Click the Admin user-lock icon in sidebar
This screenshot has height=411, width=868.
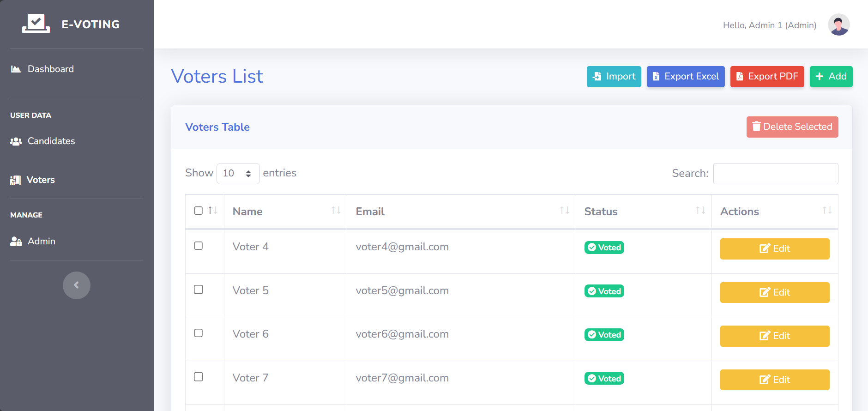16,242
